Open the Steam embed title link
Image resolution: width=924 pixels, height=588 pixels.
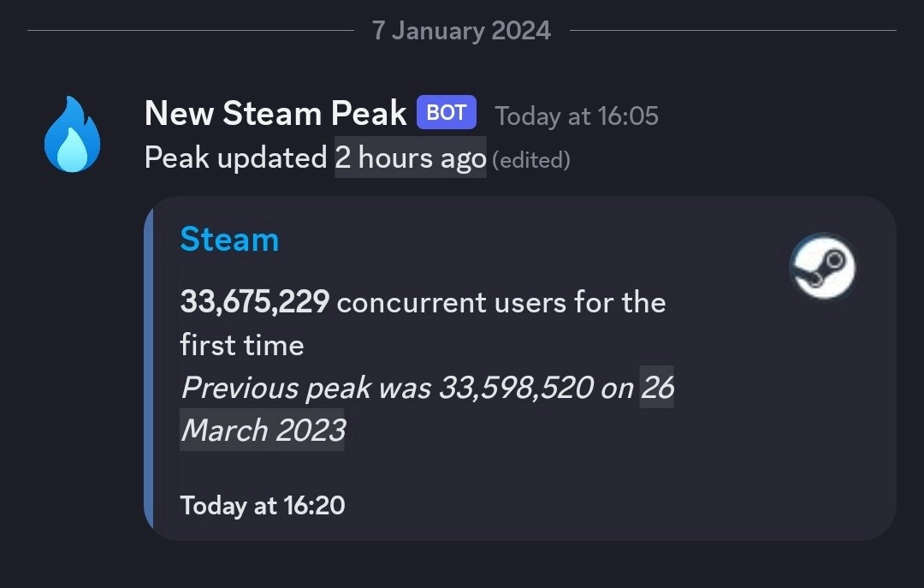(229, 241)
